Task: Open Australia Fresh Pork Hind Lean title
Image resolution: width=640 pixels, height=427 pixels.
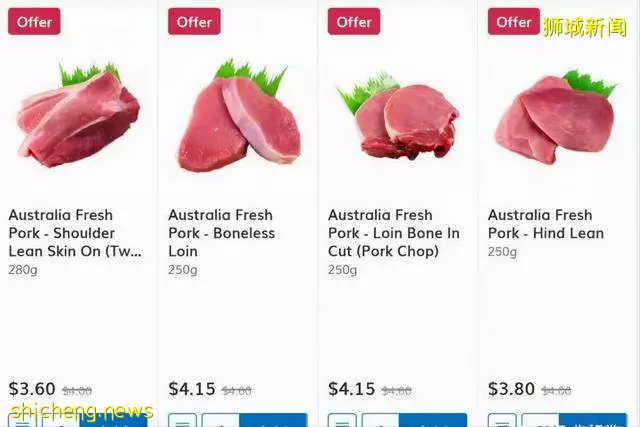Action: (546, 224)
